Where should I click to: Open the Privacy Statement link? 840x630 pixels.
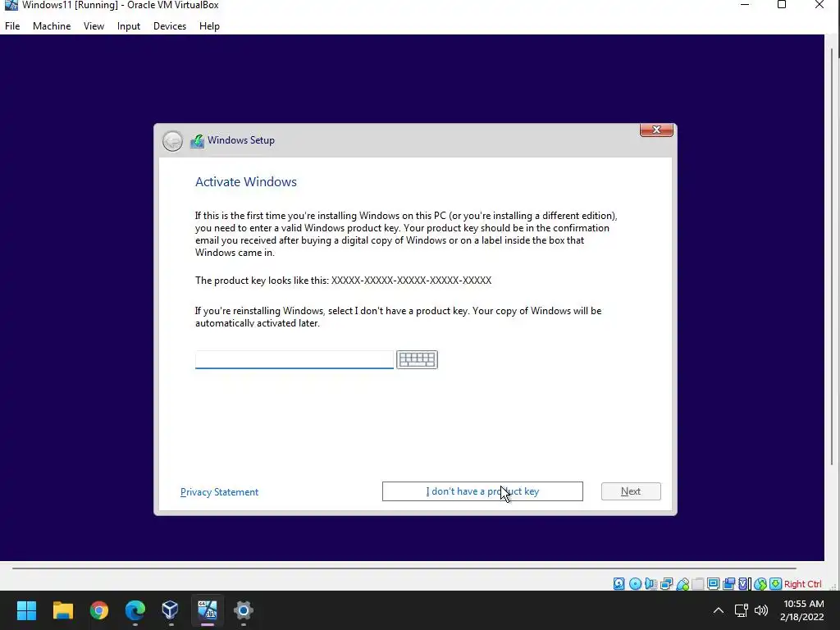point(219,492)
